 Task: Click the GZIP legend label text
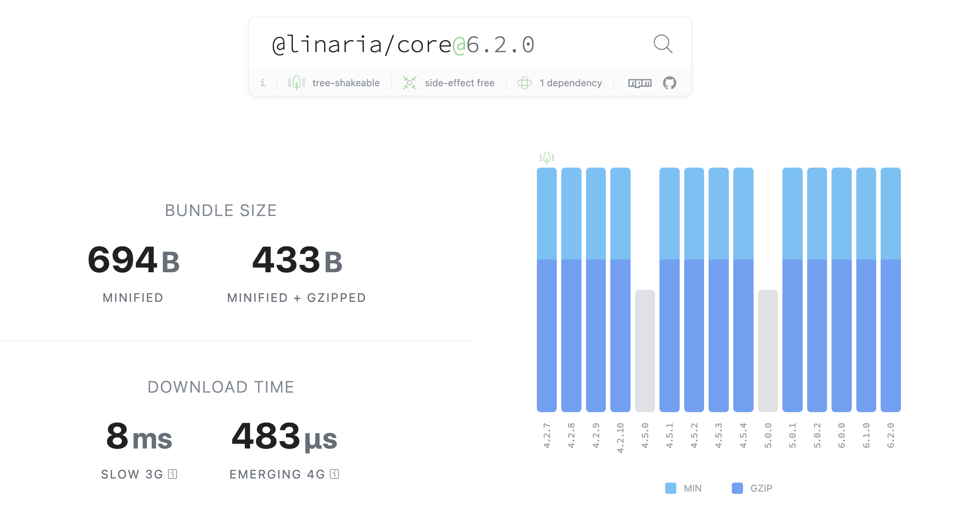click(x=761, y=488)
